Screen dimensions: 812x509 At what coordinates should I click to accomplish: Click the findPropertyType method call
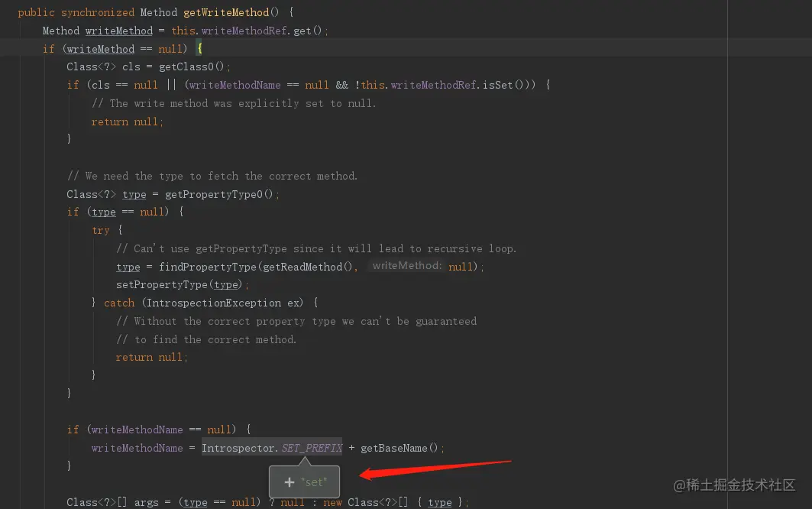click(207, 267)
